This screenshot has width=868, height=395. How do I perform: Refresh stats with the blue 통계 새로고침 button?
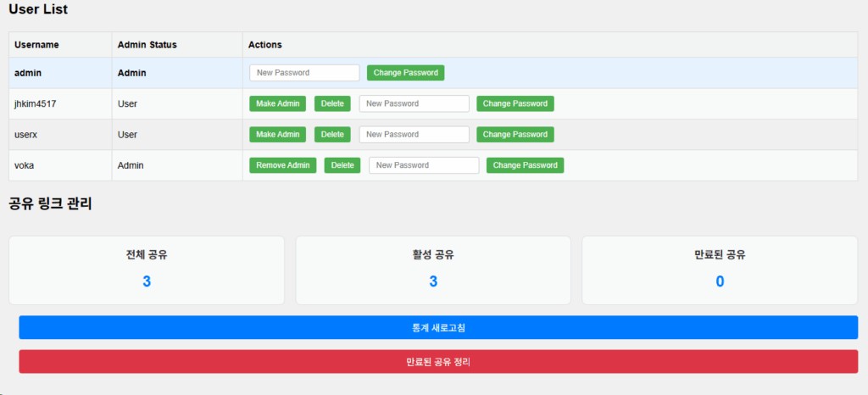click(x=438, y=327)
